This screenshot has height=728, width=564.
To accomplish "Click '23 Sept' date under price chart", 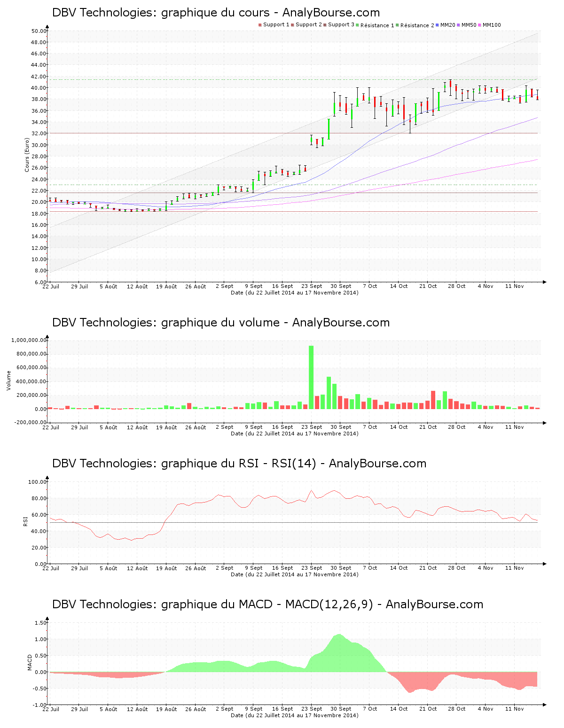I will (312, 286).
